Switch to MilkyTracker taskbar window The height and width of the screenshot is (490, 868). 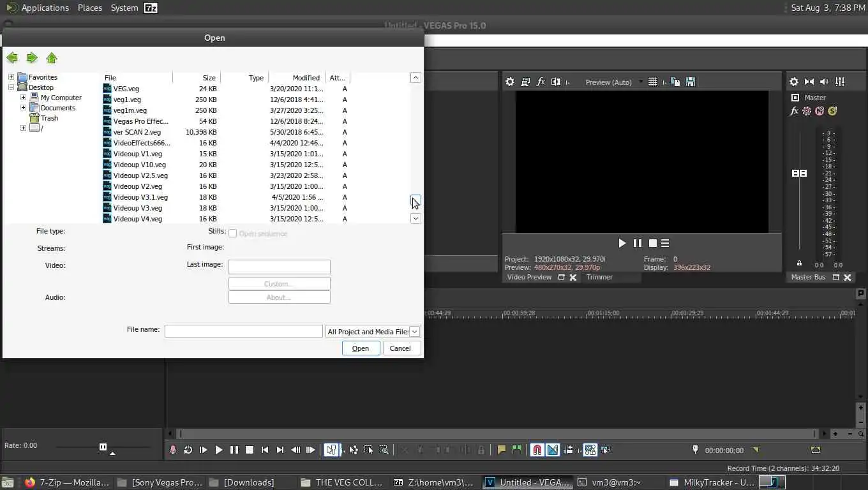tap(712, 482)
